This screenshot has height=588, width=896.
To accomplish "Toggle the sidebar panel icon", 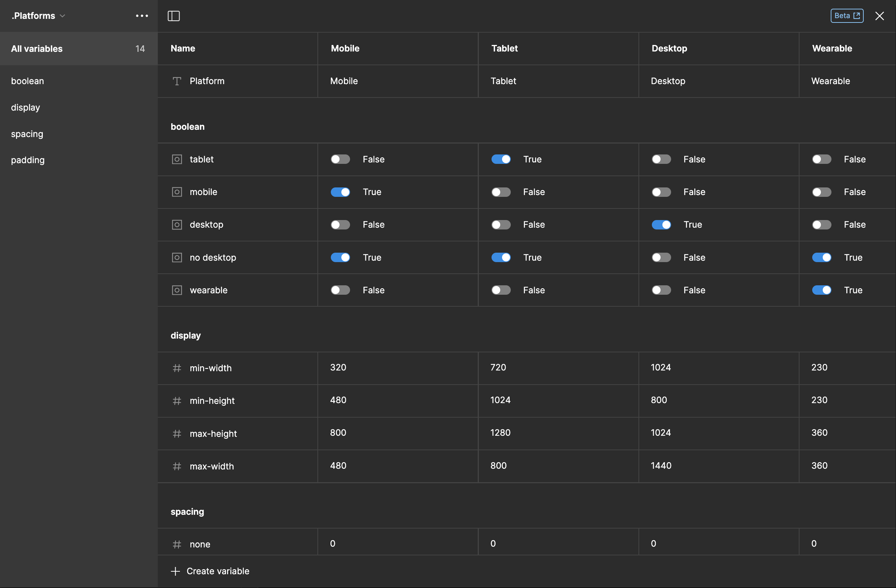I will point(173,16).
